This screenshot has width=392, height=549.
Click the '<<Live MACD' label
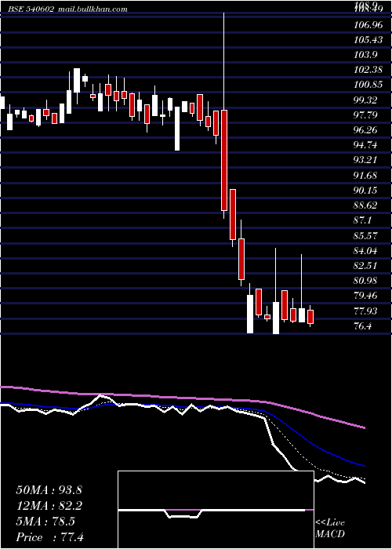[330, 529]
